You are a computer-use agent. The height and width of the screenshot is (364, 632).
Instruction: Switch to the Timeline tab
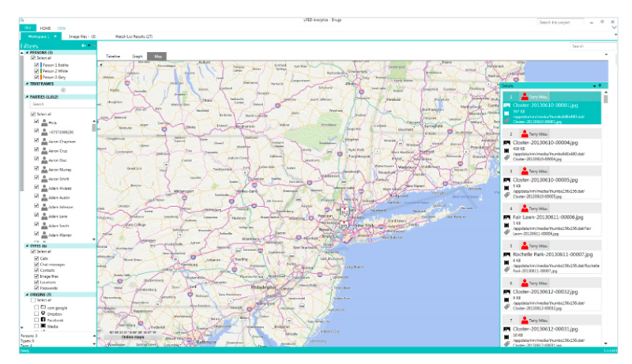[x=113, y=57]
